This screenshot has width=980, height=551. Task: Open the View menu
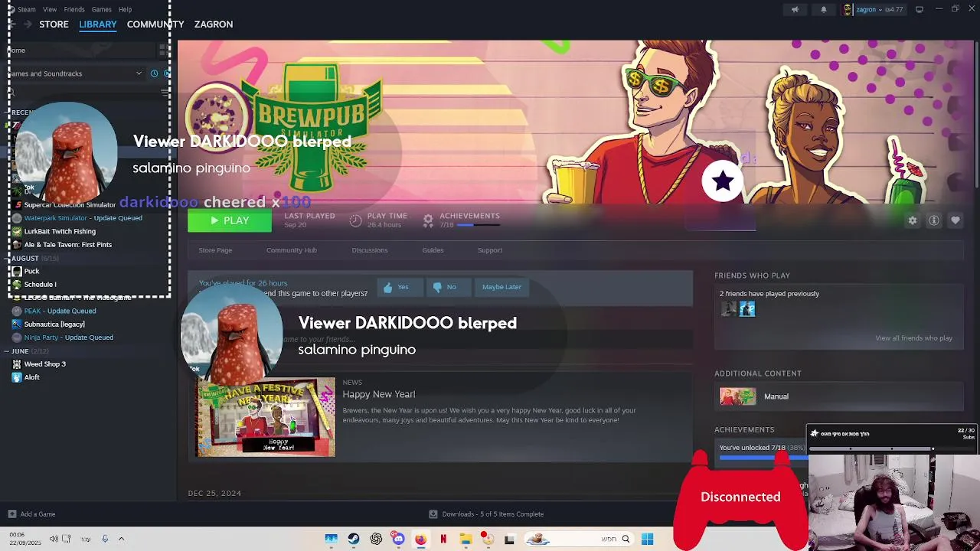click(x=50, y=9)
